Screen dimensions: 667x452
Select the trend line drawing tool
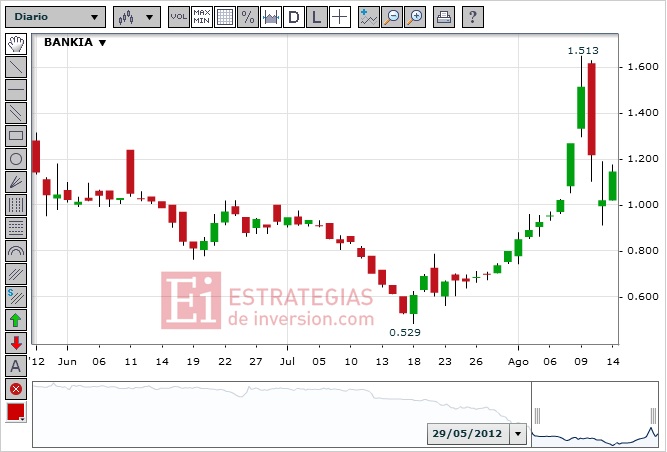tap(16, 67)
